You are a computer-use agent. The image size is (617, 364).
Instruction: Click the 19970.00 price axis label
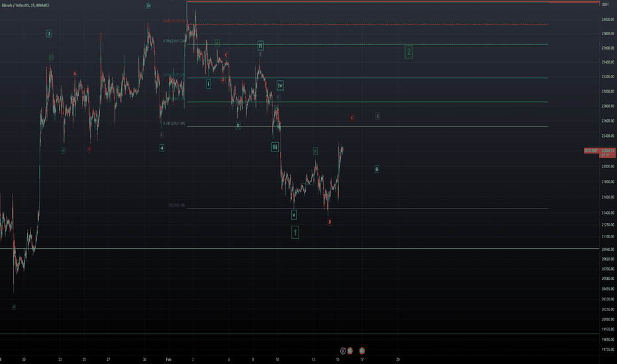point(608,330)
